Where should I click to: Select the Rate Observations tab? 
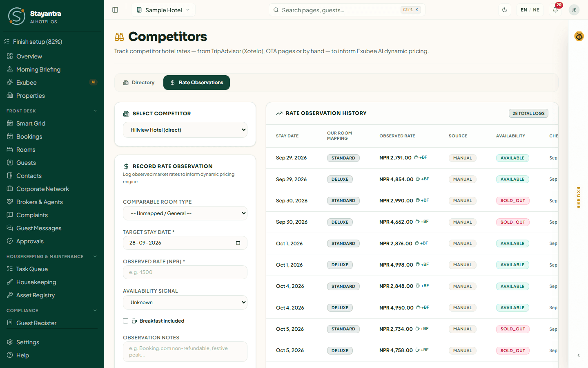(196, 83)
